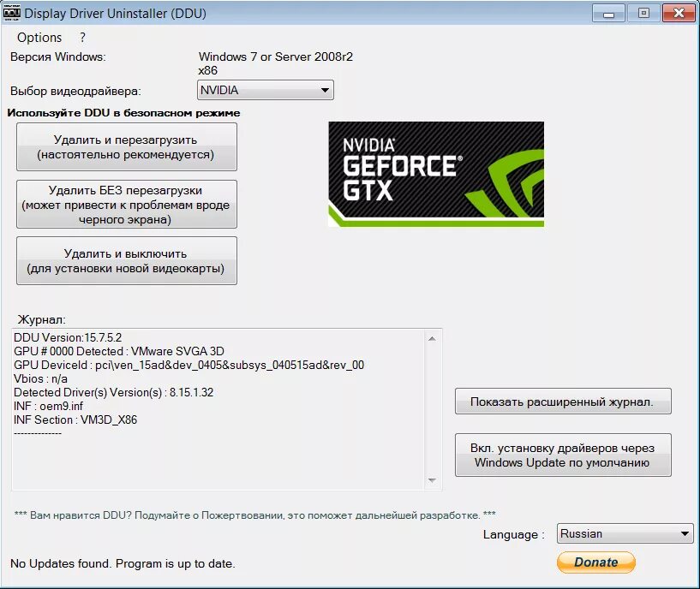This screenshot has height=589, width=700.
Task: Click 'INF Section : VM3D_X86' log line
Action: (x=75, y=419)
